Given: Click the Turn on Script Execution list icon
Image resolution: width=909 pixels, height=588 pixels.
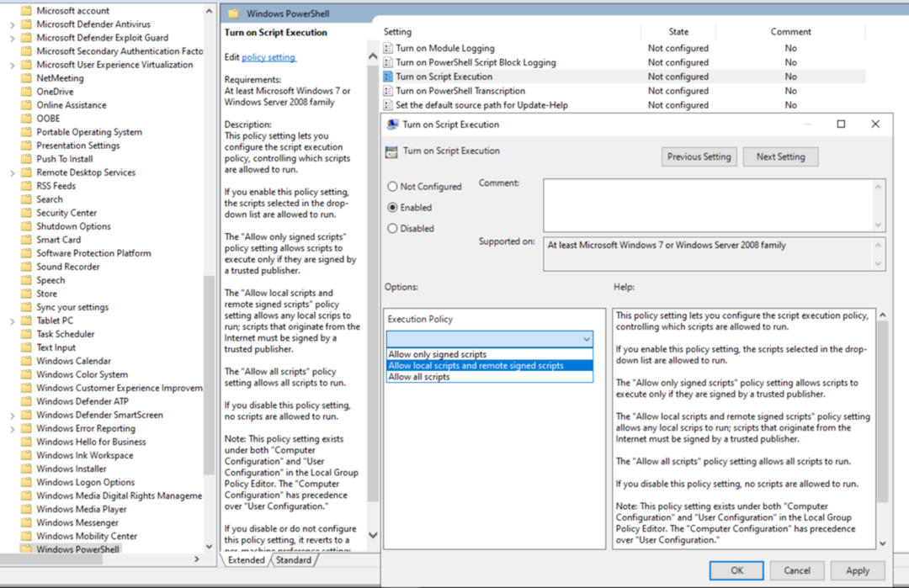Looking at the screenshot, I should pyautogui.click(x=388, y=77).
